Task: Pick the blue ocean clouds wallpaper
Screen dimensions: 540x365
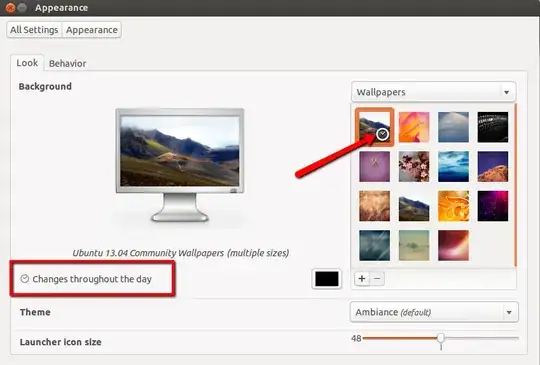Action: pyautogui.click(x=453, y=166)
